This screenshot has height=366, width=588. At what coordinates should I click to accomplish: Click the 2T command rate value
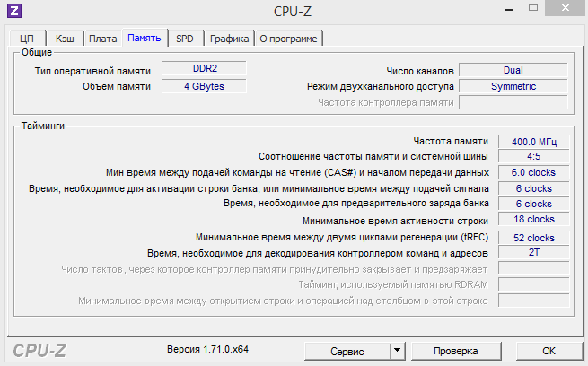pyautogui.click(x=534, y=252)
